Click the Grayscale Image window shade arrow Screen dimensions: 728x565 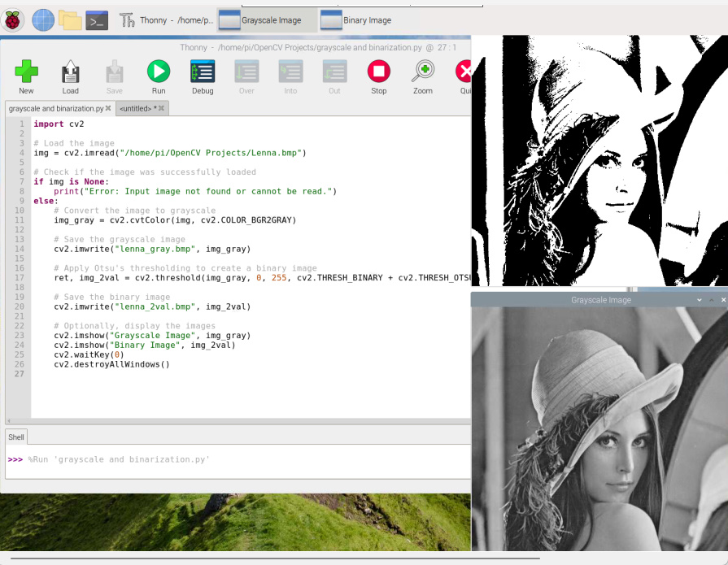click(700, 300)
